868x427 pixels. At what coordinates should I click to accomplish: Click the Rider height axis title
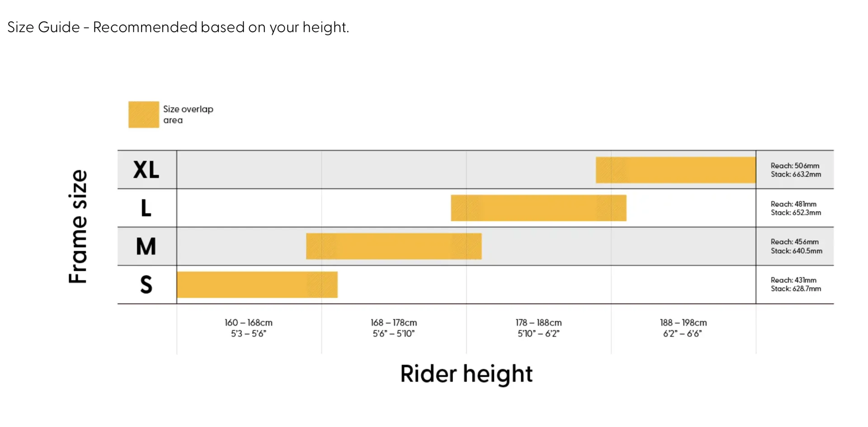click(x=467, y=374)
